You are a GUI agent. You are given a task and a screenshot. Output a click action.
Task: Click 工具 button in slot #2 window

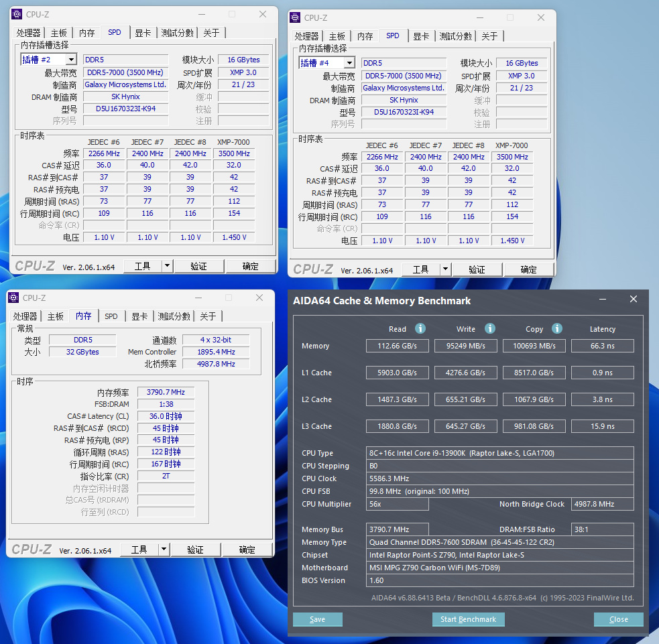143,266
